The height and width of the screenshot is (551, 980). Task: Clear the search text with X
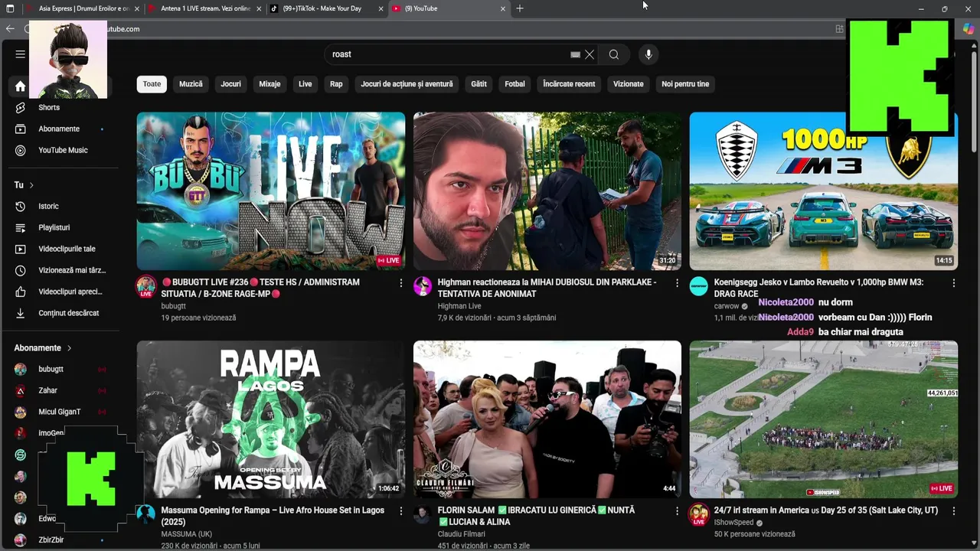[590, 54]
